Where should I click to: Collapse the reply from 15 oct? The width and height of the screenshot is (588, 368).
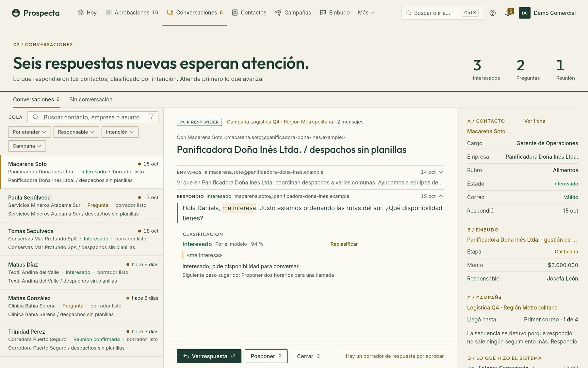coord(441,196)
